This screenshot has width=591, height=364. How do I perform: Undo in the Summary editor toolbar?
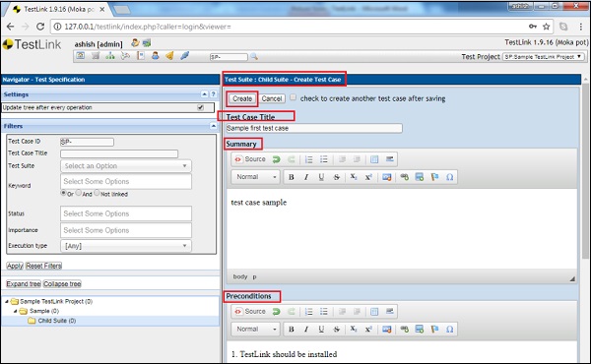click(x=276, y=159)
